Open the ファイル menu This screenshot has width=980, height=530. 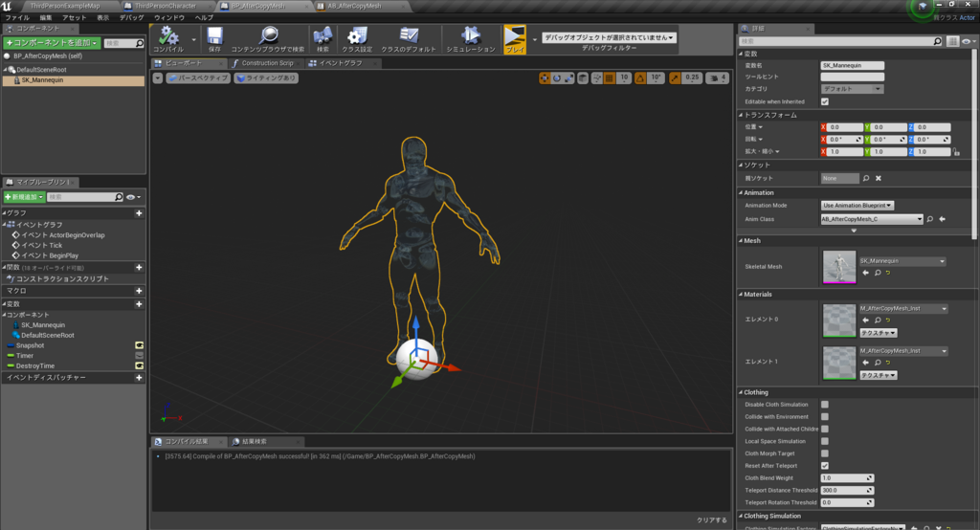[x=17, y=17]
